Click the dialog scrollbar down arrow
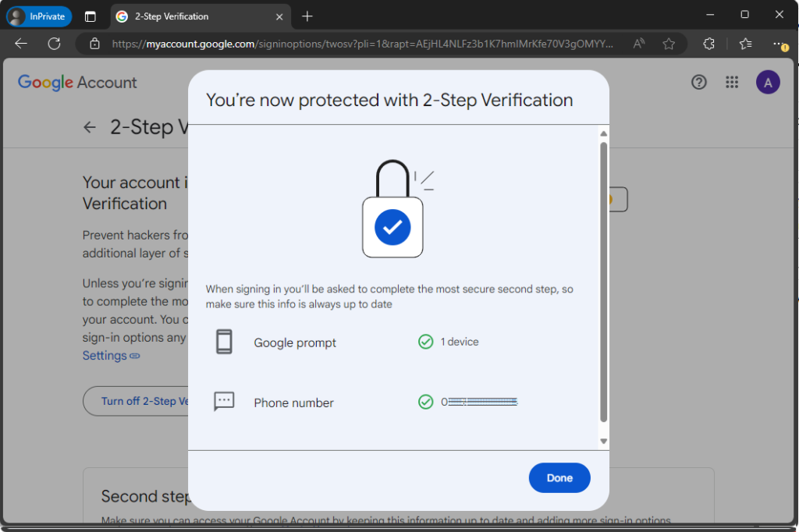Image resolution: width=799 pixels, height=532 pixels. coord(603,442)
